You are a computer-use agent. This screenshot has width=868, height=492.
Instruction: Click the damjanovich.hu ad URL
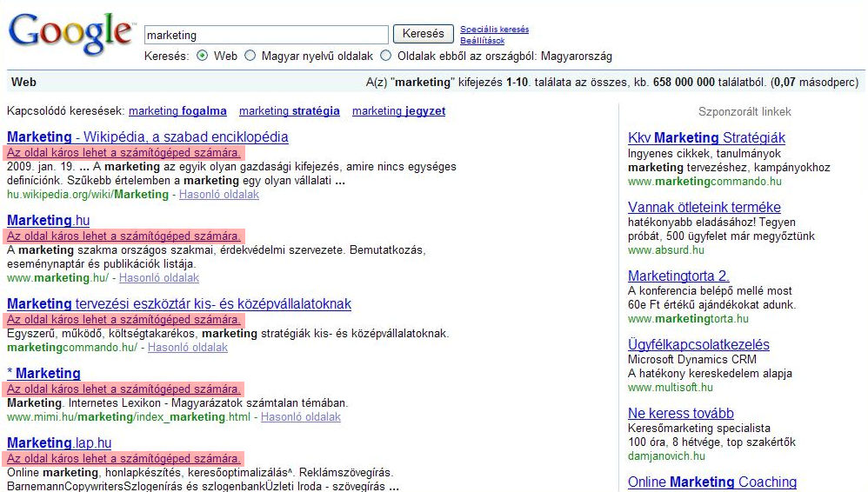pyautogui.click(x=666, y=456)
